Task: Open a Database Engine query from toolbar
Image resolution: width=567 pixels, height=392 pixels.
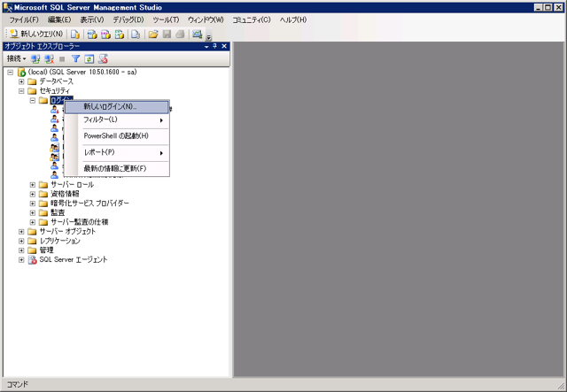Action: point(75,35)
